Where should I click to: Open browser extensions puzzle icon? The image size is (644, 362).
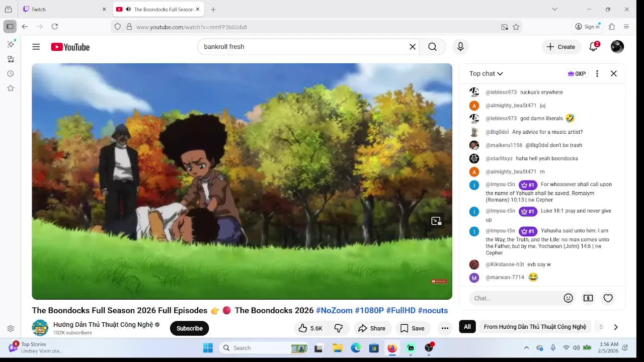[612, 27]
